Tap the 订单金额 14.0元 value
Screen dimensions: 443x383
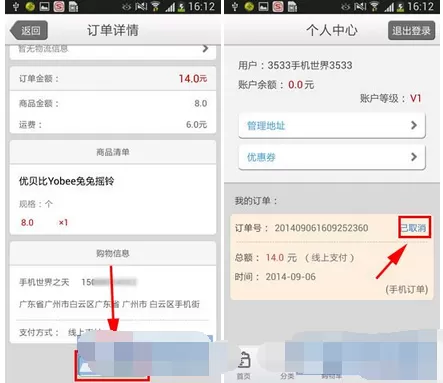193,79
